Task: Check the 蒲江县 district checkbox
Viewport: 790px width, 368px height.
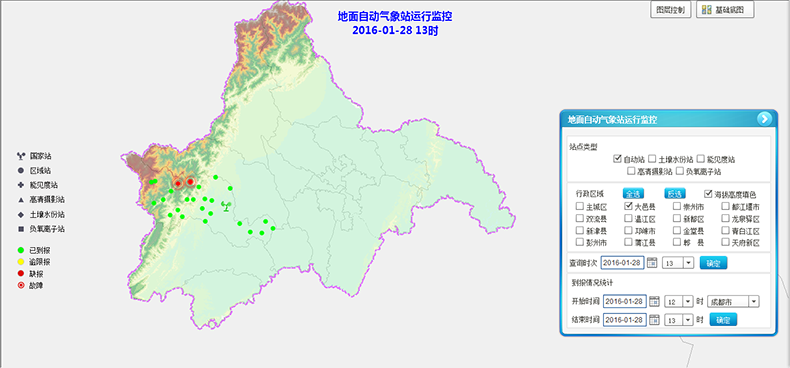Action: pos(628,243)
